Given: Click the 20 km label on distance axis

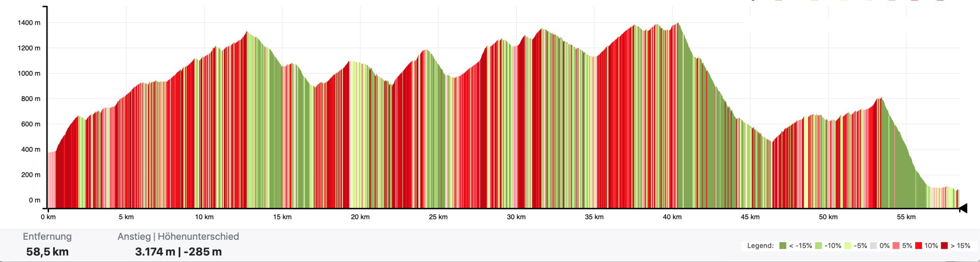Looking at the screenshot, I should pyautogui.click(x=360, y=217).
